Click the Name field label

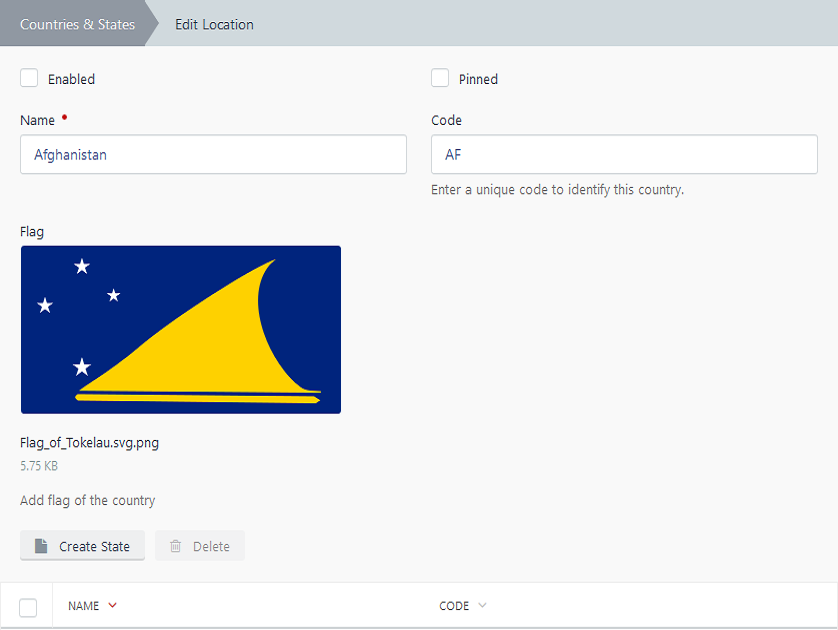pos(37,121)
